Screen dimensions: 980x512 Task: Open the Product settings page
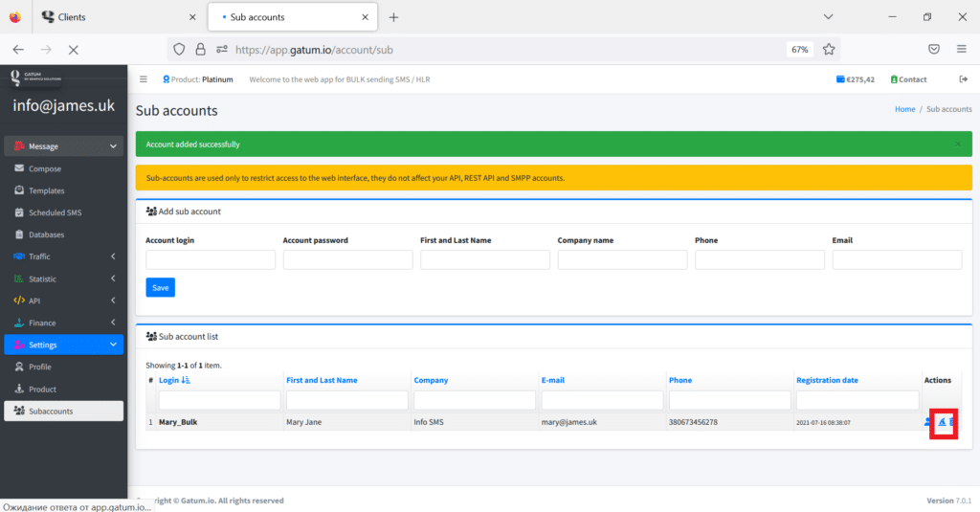click(42, 389)
